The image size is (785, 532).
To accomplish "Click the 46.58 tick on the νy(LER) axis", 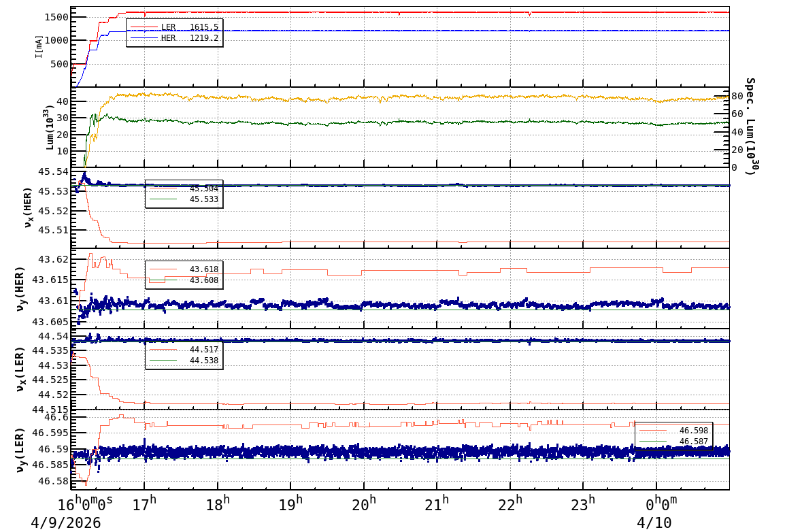I will point(53,482).
